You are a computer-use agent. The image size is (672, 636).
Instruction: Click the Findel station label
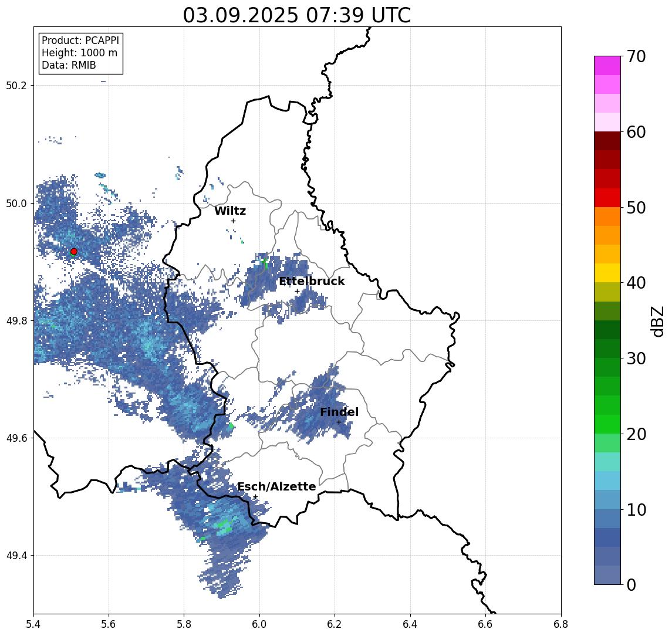pos(339,412)
